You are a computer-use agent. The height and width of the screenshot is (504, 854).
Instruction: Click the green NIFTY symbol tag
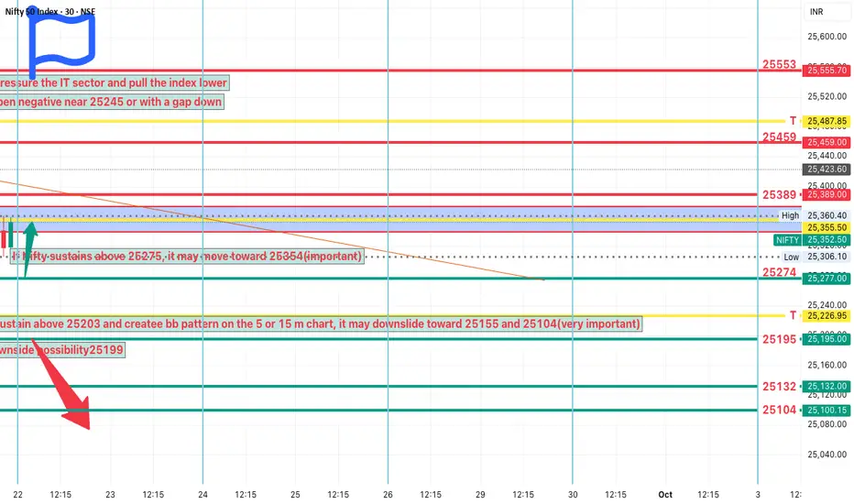coord(787,240)
